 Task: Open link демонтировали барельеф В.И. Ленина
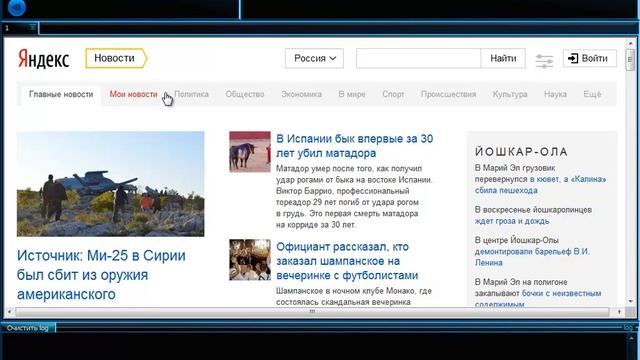coord(532,257)
